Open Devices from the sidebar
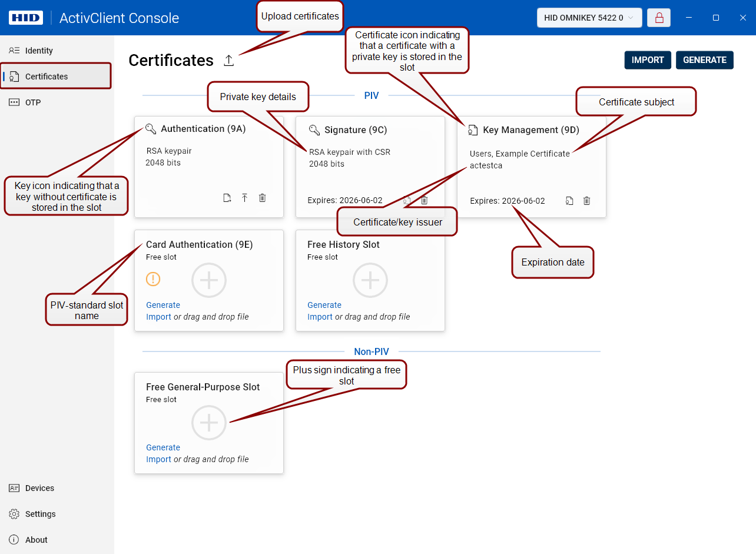Viewport: 756px width, 554px height. 39,488
